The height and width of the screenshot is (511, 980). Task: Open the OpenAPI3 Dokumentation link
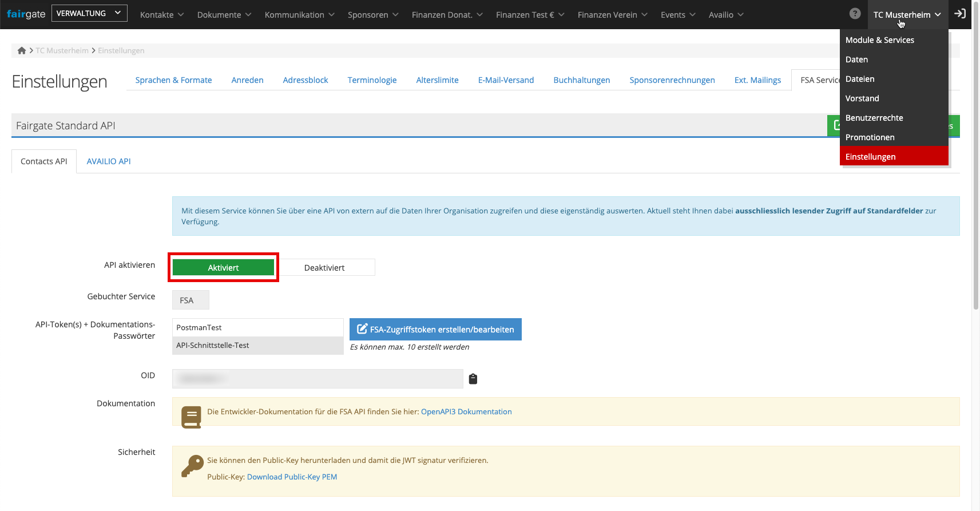pyautogui.click(x=466, y=411)
